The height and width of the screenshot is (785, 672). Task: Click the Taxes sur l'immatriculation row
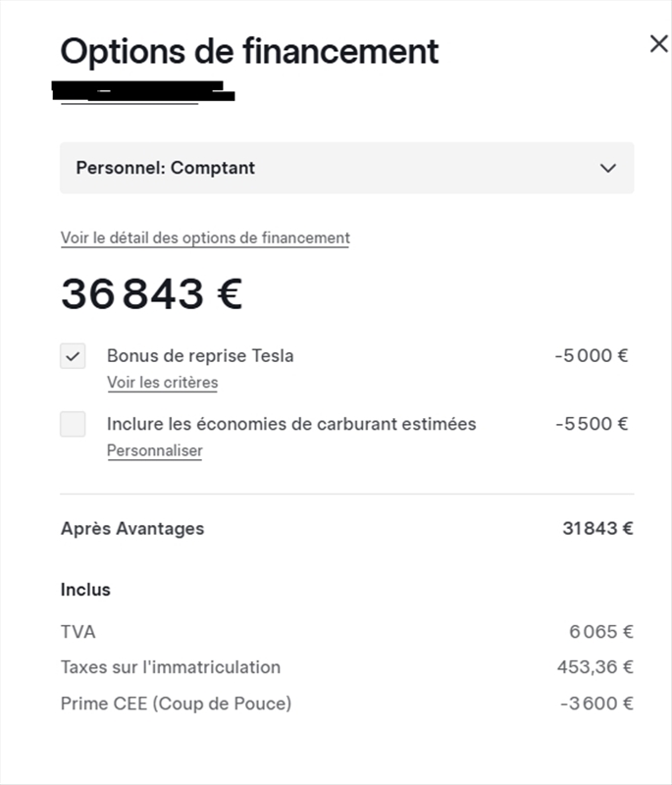click(169, 667)
